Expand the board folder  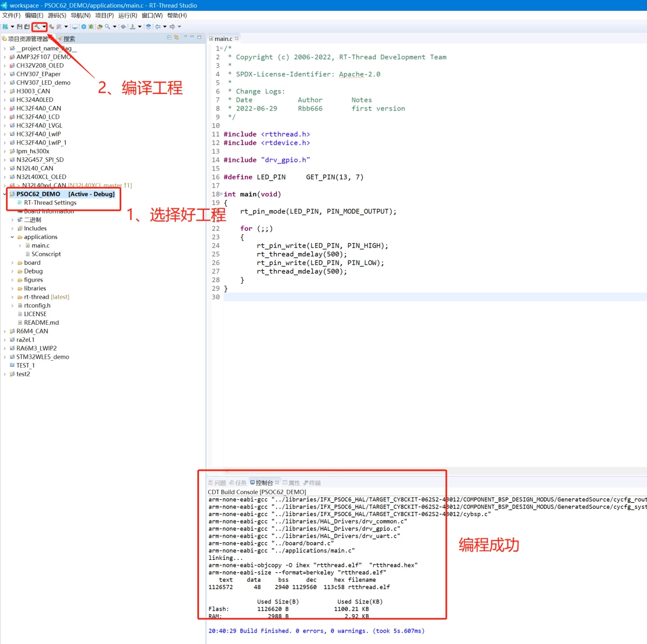pyautogui.click(x=12, y=263)
